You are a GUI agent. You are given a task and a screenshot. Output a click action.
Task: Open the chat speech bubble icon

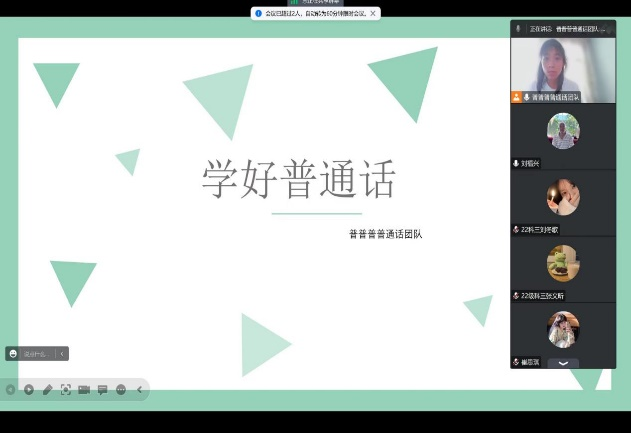(x=102, y=389)
